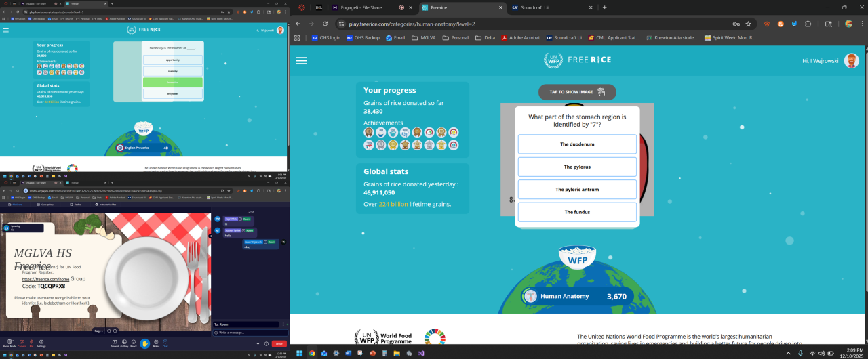
Task: Open the Chrome profile avatar in toolbar
Action: tap(848, 24)
